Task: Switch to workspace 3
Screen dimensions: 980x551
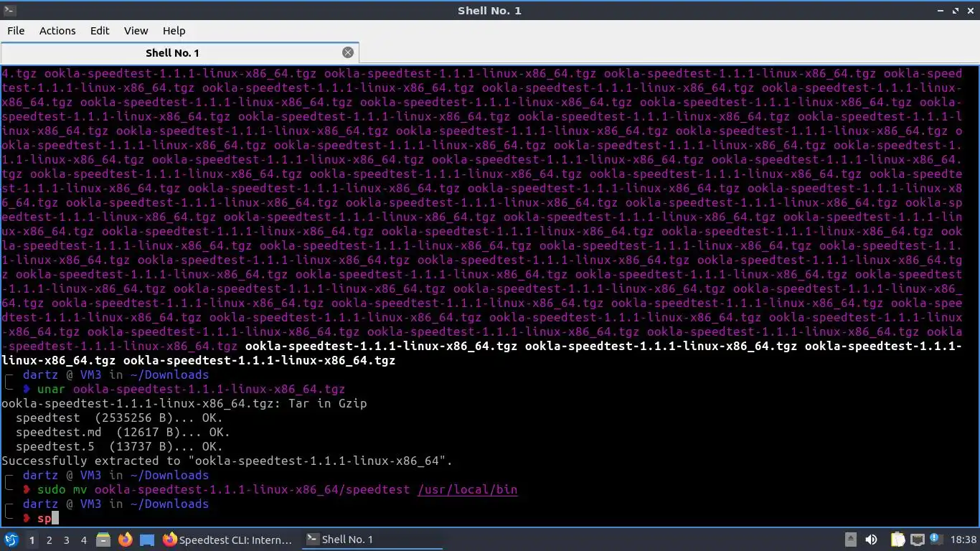Action: [x=66, y=540]
